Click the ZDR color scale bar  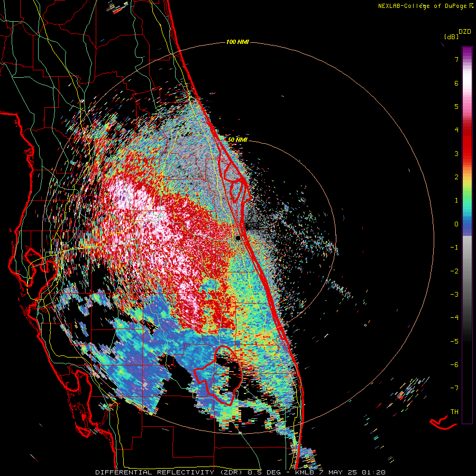click(467, 235)
